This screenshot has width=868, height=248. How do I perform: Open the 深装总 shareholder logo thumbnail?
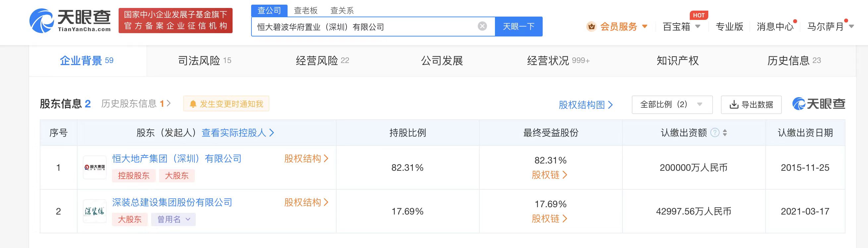(x=95, y=211)
